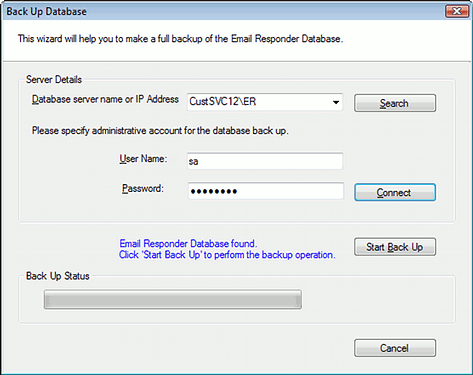
Task: Close the Back Up Database dialog
Action: click(x=457, y=11)
